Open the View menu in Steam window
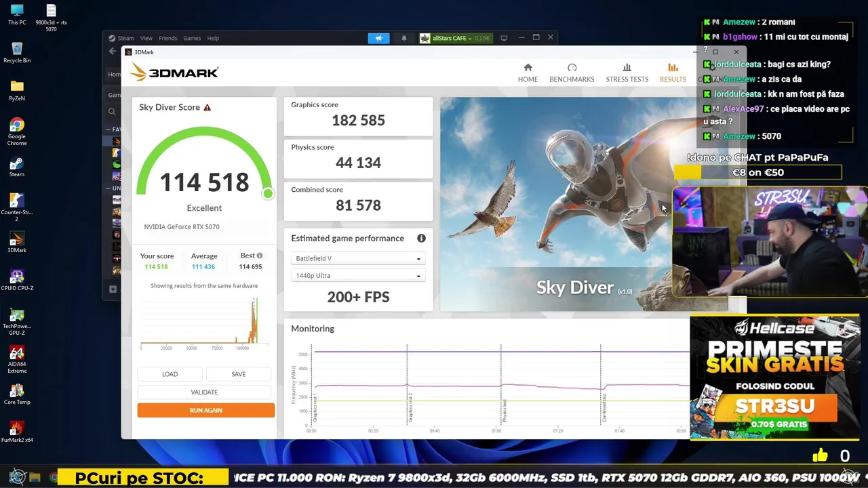Image resolution: width=868 pixels, height=488 pixels. tap(146, 38)
